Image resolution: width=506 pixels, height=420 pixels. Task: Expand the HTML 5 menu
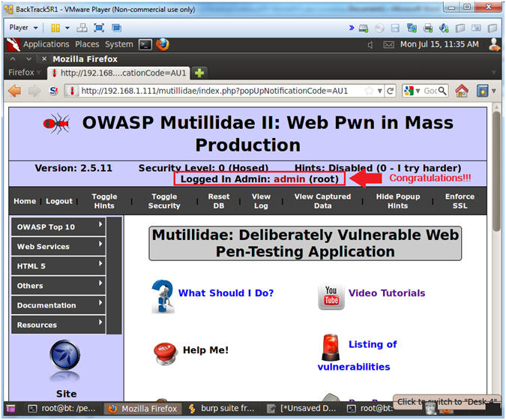[x=58, y=266]
